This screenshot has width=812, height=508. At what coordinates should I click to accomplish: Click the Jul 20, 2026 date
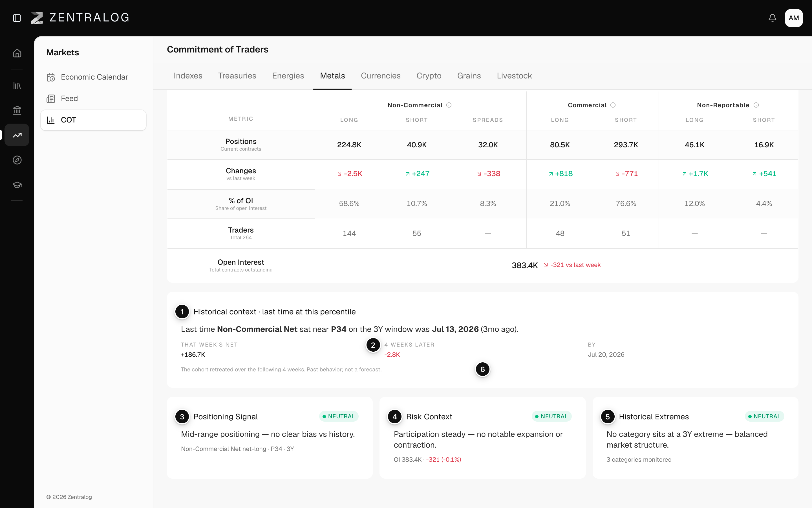[x=606, y=354]
